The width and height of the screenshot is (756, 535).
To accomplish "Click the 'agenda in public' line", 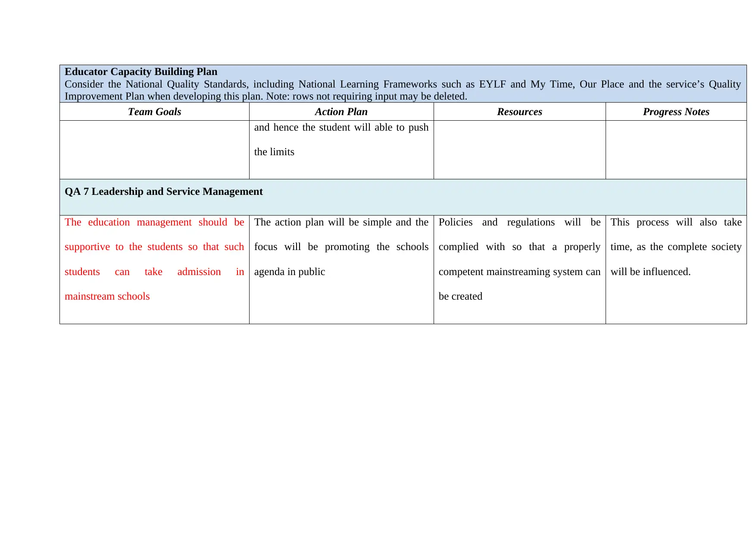I will [x=290, y=272].
